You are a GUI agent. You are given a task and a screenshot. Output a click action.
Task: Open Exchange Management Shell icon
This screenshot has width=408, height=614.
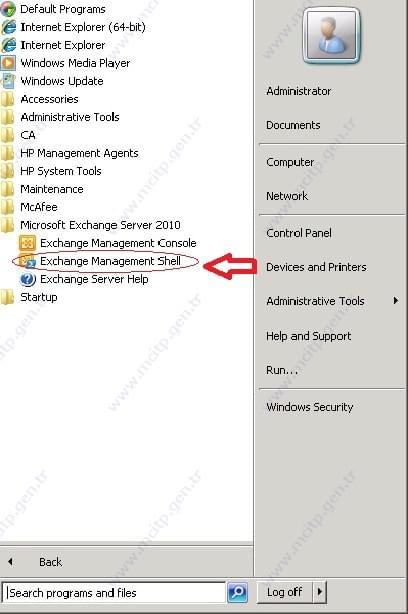click(x=27, y=261)
